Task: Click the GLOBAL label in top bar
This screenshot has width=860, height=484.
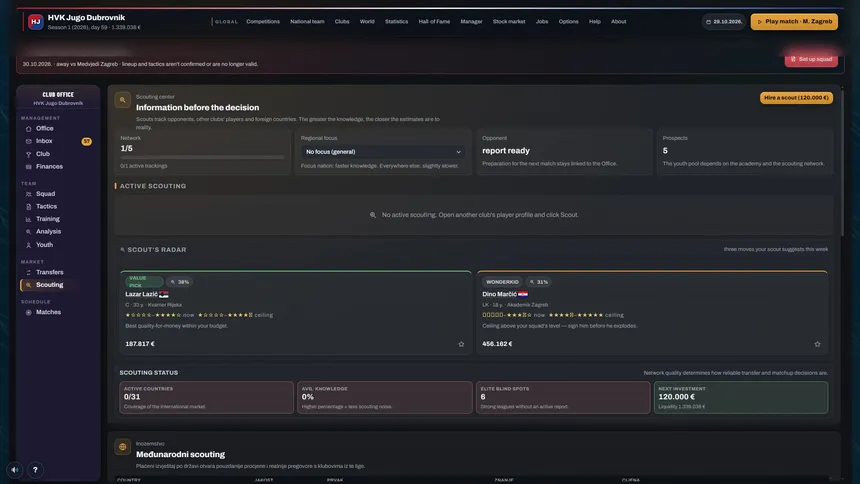Action: point(226,22)
